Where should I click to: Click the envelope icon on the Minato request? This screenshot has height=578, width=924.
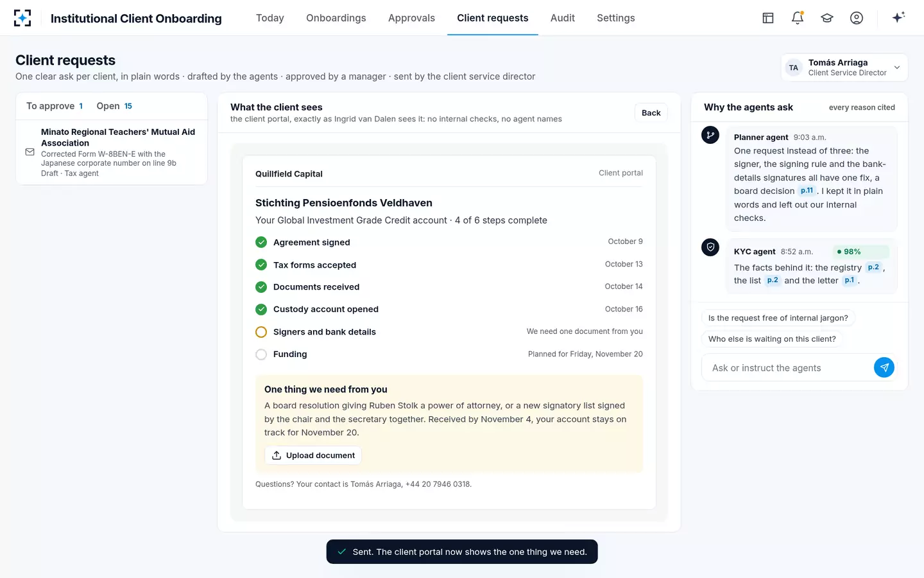pos(30,152)
